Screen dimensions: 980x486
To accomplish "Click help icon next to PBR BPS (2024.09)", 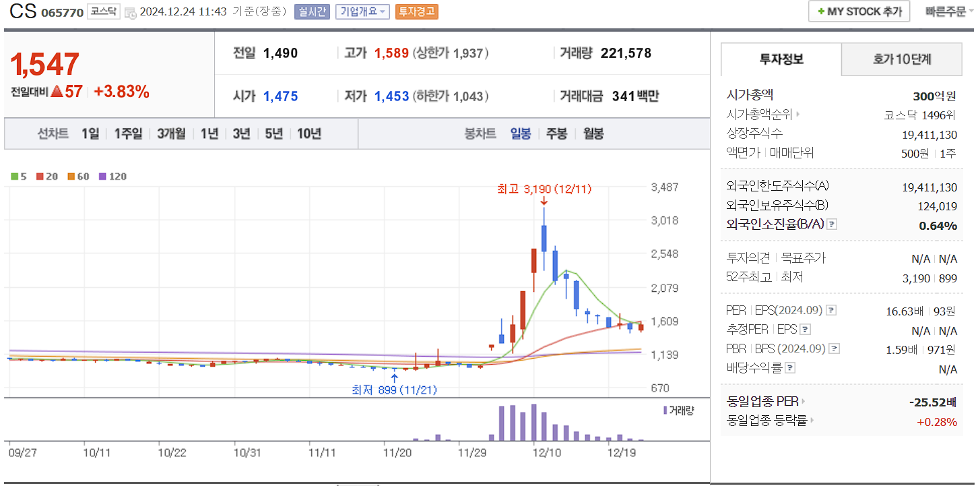I will tap(835, 349).
